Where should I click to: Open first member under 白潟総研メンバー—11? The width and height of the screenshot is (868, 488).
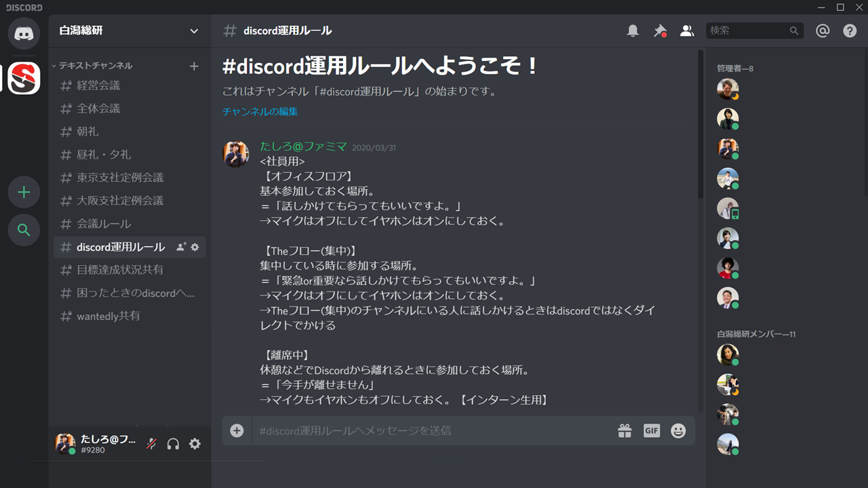pyautogui.click(x=728, y=355)
